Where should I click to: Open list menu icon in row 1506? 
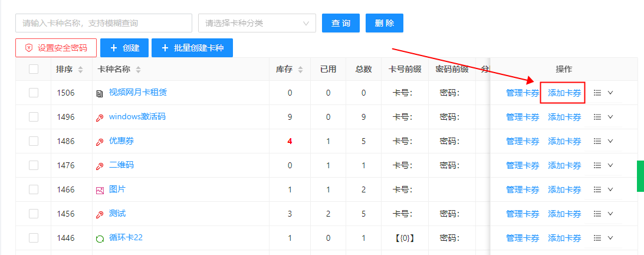(597, 93)
